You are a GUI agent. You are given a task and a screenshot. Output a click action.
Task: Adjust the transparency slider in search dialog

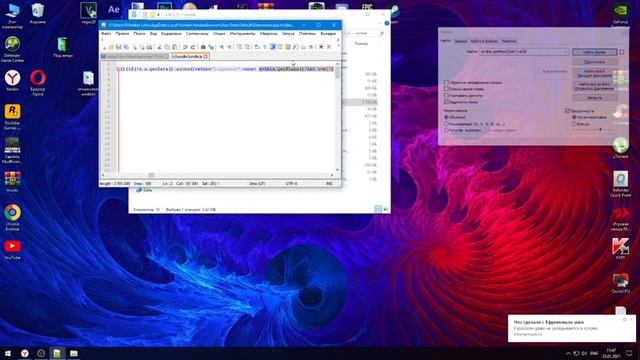(600, 129)
